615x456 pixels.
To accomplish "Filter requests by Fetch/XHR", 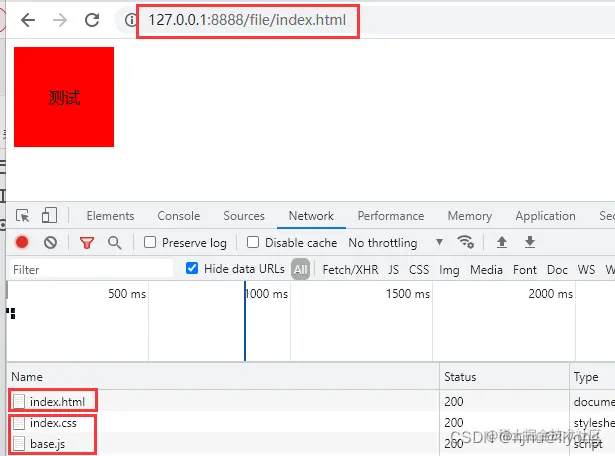I will point(350,269).
